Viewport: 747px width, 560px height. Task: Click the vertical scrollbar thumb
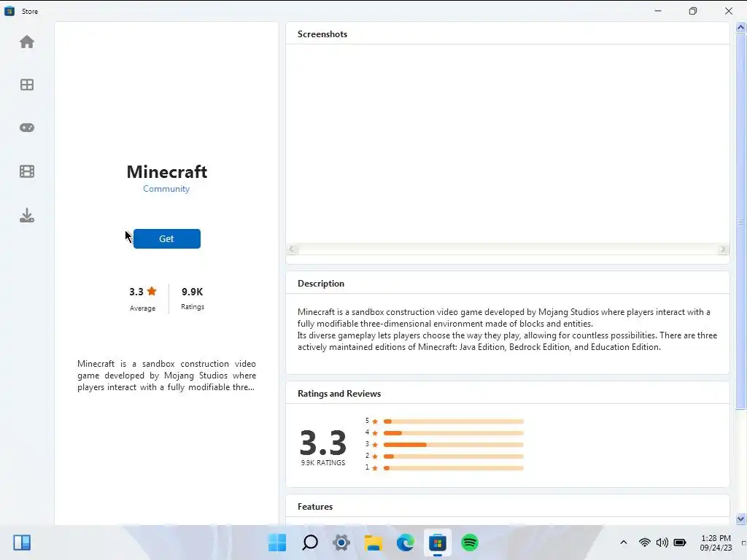pos(741,222)
